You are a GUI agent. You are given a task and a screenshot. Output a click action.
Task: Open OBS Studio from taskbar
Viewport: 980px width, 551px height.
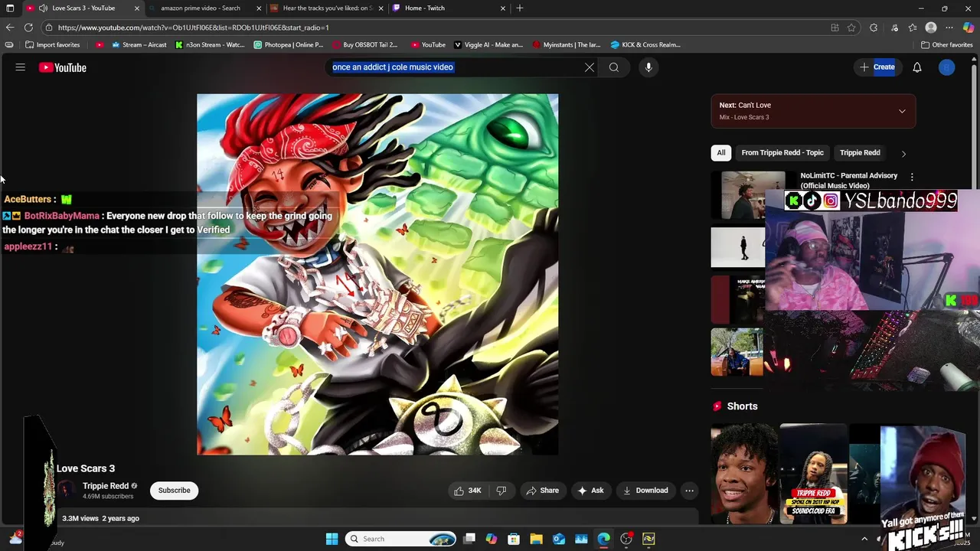626,539
